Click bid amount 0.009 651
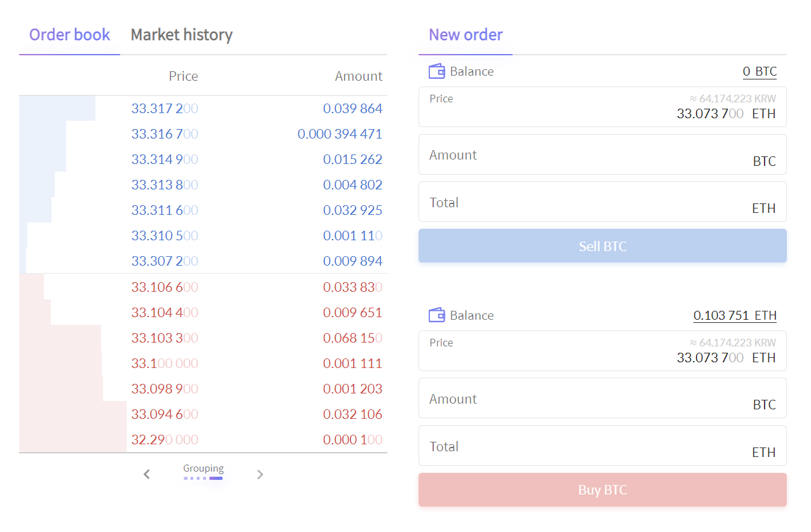 pyautogui.click(x=353, y=313)
